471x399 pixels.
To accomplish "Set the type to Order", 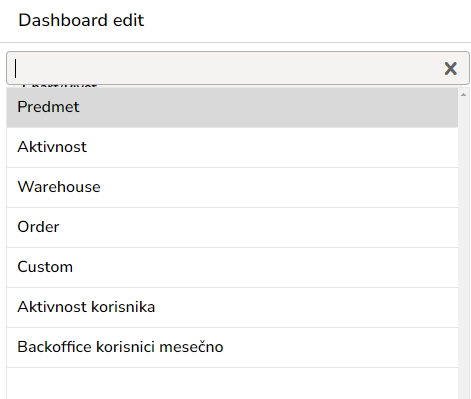I will [x=232, y=227].
